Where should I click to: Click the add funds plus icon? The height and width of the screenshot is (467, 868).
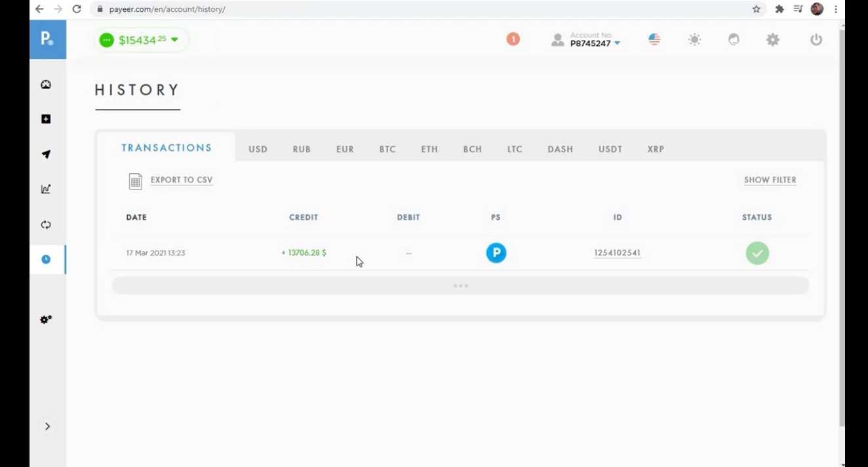[x=46, y=119]
